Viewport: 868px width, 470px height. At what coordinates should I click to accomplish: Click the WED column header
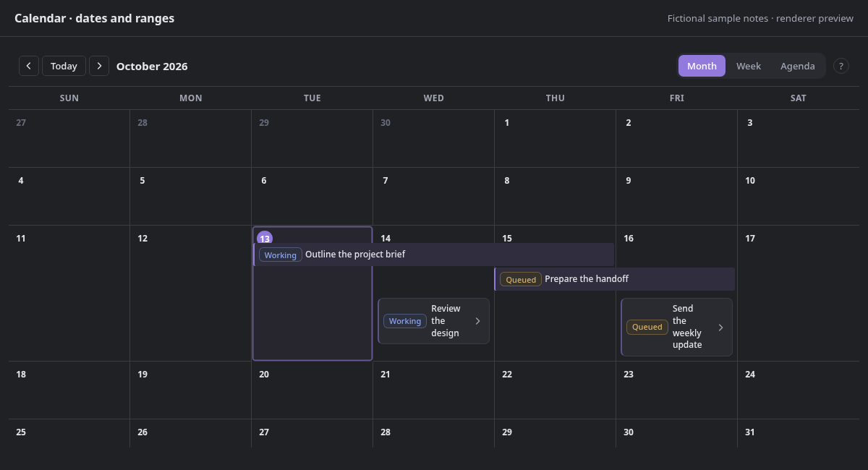click(434, 98)
